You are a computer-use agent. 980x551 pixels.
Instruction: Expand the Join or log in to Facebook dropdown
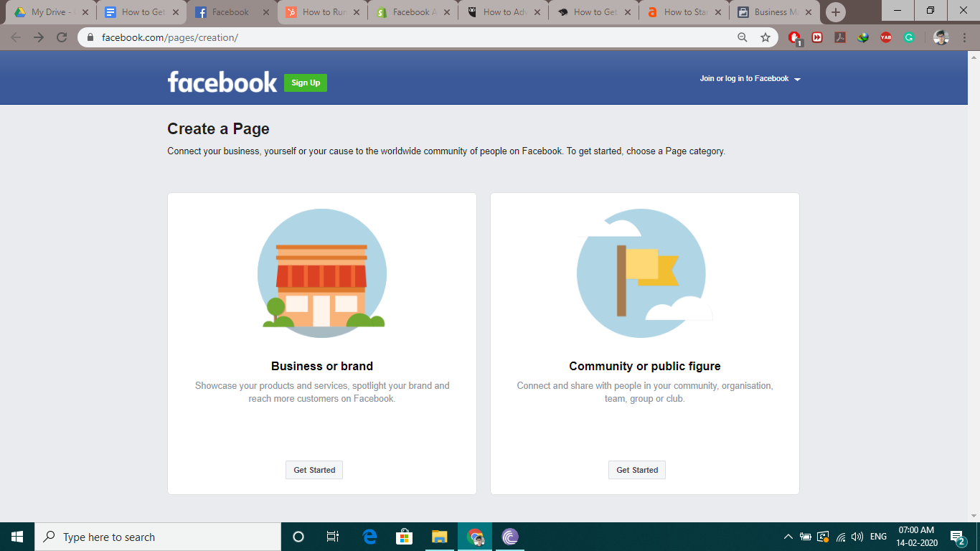coord(750,79)
